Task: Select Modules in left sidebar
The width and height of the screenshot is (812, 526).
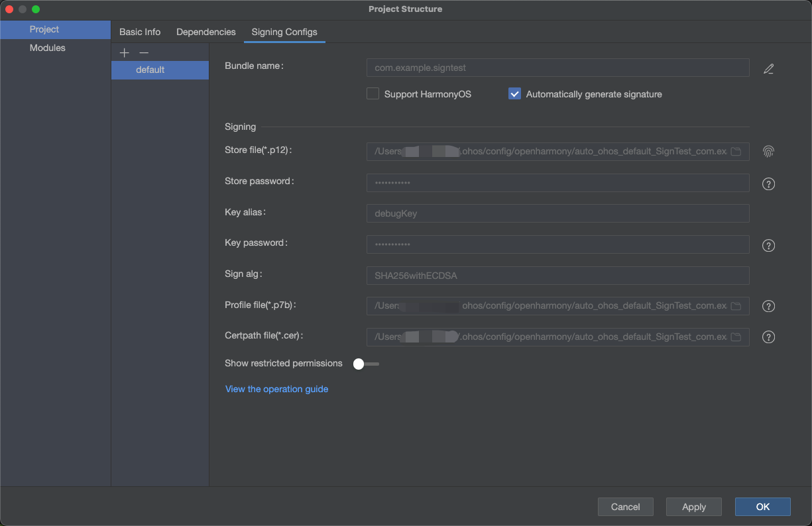Action: (x=56, y=48)
